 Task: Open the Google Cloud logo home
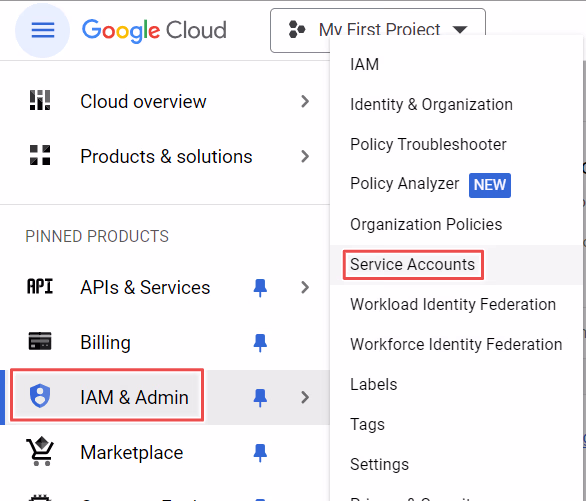(154, 30)
